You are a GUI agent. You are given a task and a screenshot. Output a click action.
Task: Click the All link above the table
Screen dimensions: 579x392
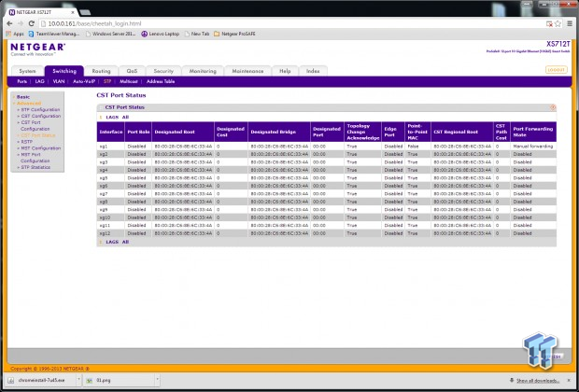coord(125,117)
